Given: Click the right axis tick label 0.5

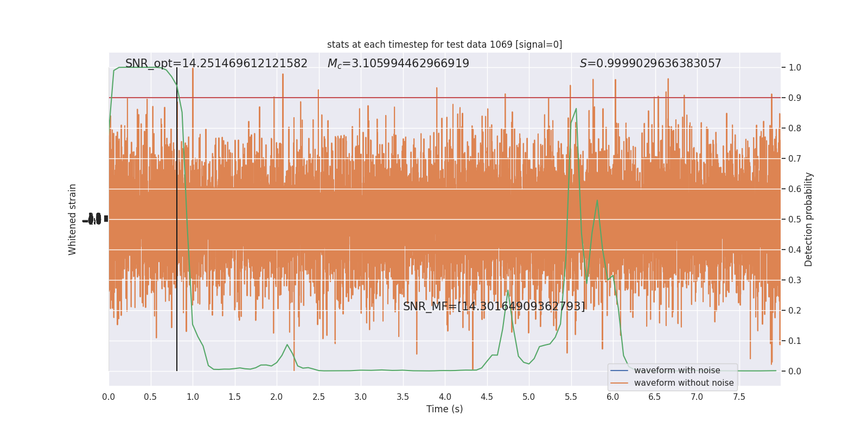Looking at the screenshot, I should pyautogui.click(x=795, y=220).
